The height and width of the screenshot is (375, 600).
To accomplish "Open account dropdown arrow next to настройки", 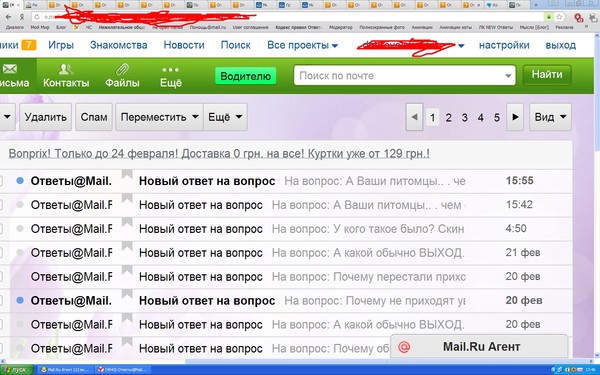I will click(x=461, y=46).
